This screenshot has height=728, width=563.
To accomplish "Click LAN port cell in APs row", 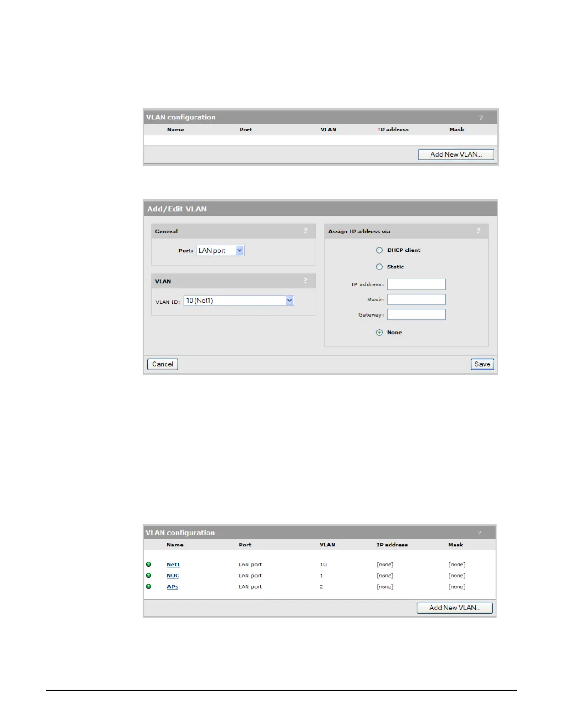I will pos(250,586).
